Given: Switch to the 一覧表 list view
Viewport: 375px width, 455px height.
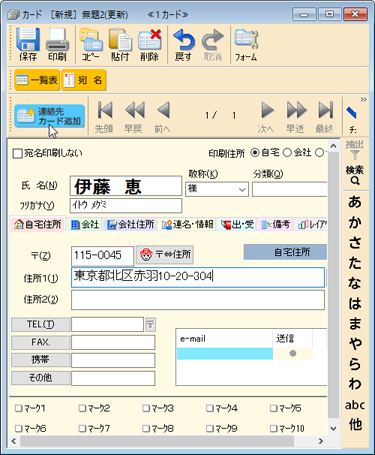Looking at the screenshot, I should tap(37, 80).
